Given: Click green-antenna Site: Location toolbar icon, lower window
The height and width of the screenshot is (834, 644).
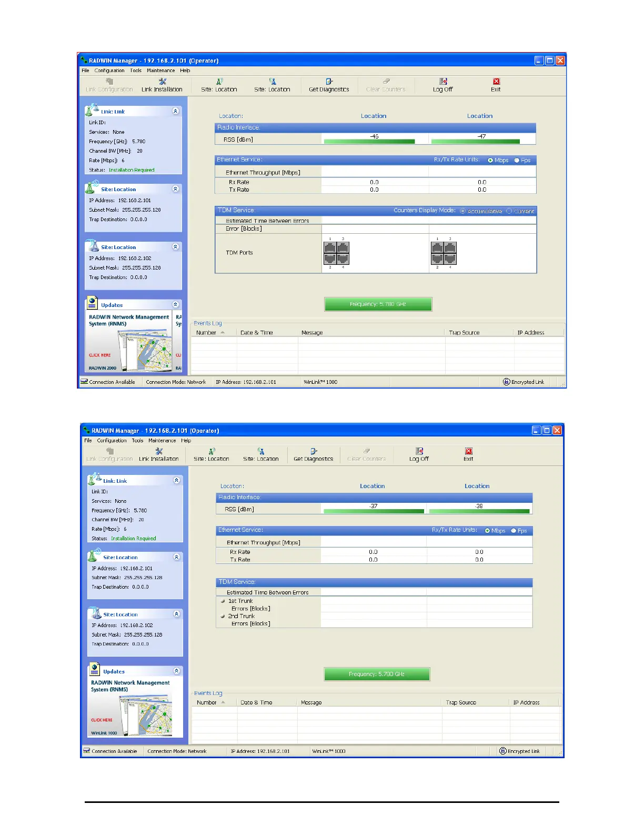Looking at the screenshot, I should pyautogui.click(x=212, y=451).
